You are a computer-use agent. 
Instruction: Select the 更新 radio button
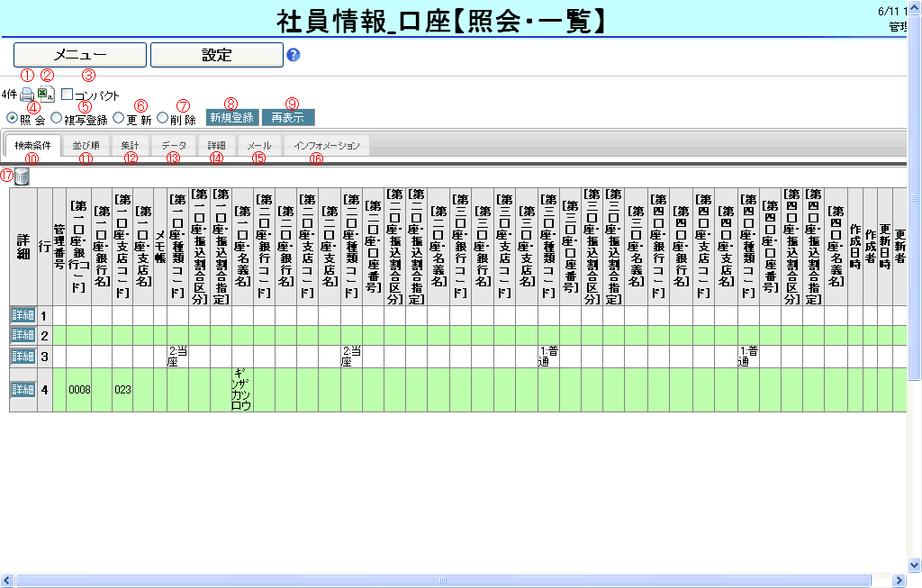pos(119,118)
